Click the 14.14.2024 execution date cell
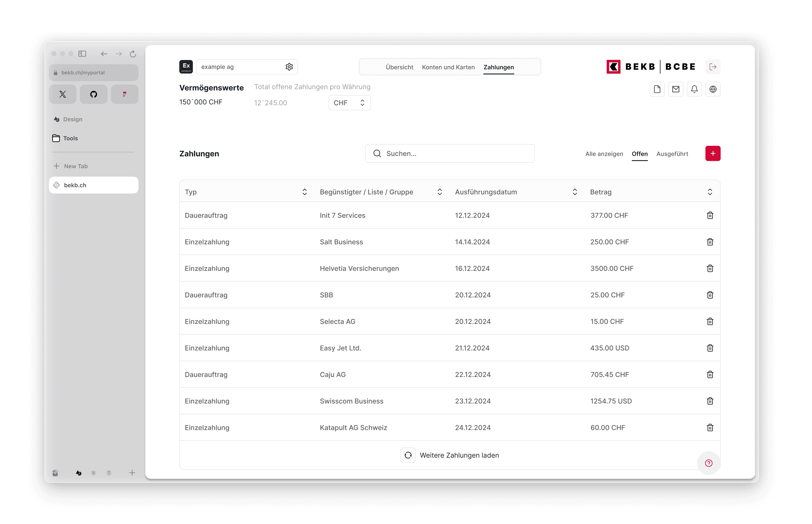Image resolution: width=812 pixels, height=524 pixels. click(472, 242)
